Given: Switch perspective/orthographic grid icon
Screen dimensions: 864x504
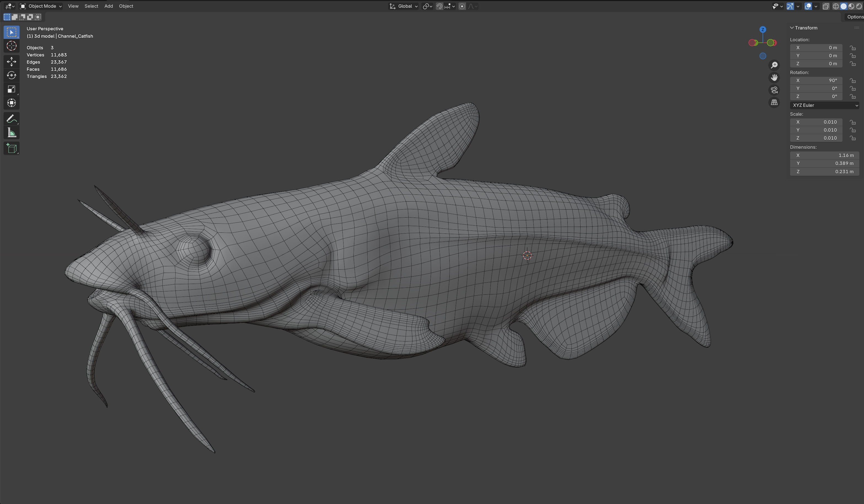Looking at the screenshot, I should pyautogui.click(x=774, y=102).
